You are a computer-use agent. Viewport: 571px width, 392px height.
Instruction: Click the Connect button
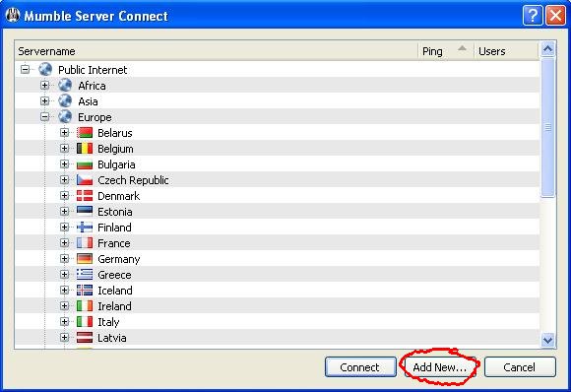[360, 366]
